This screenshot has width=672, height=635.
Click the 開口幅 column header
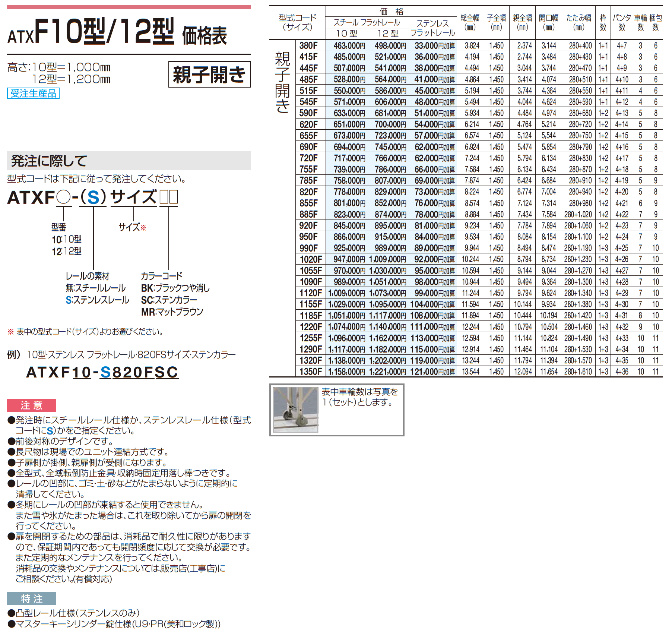pos(549,22)
